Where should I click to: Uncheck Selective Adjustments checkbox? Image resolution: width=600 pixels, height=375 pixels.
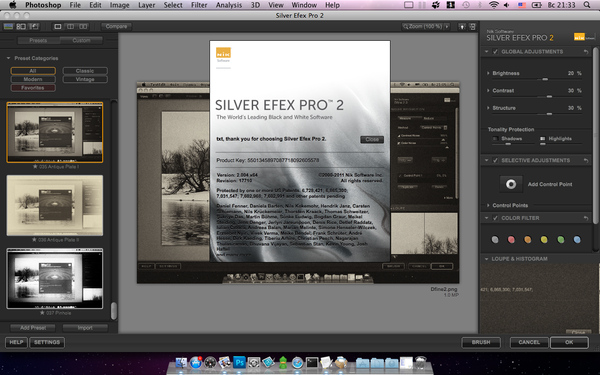coord(496,160)
